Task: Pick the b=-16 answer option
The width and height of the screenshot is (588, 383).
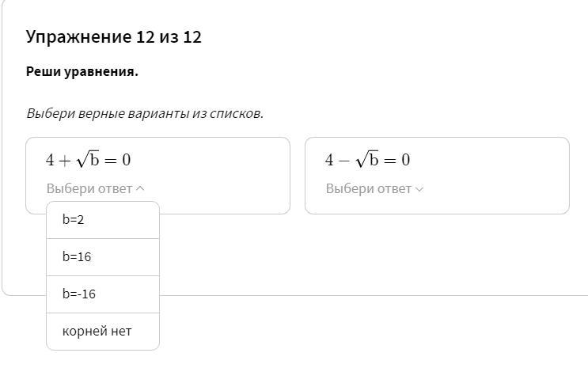Action: tap(103, 294)
